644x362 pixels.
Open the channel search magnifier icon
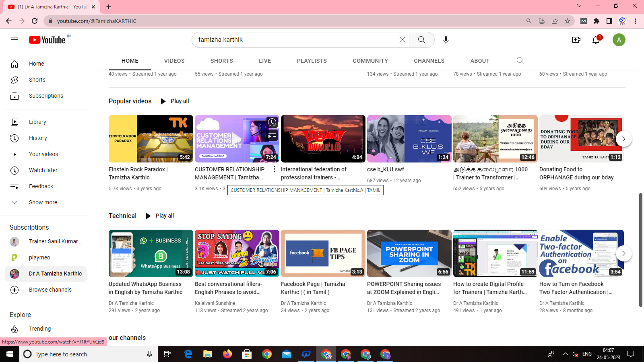tap(520, 61)
